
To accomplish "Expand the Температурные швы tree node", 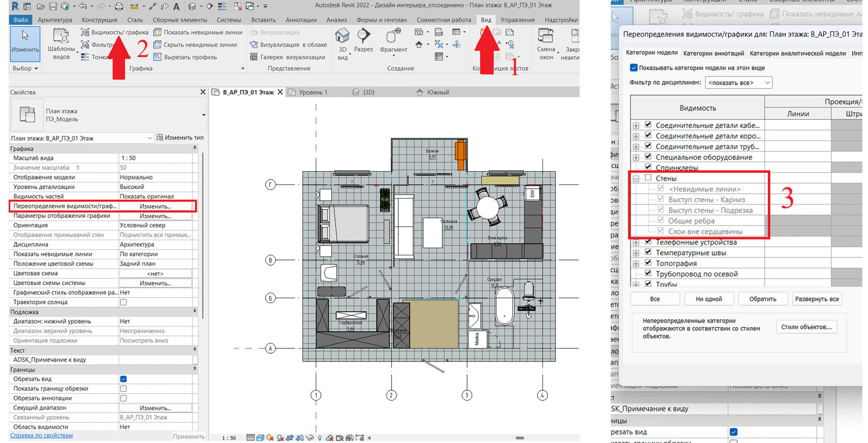I will 636,253.
